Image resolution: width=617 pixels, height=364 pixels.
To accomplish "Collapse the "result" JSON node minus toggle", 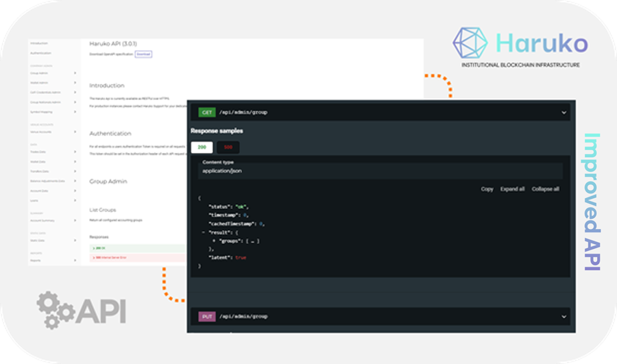I will 203,232.
